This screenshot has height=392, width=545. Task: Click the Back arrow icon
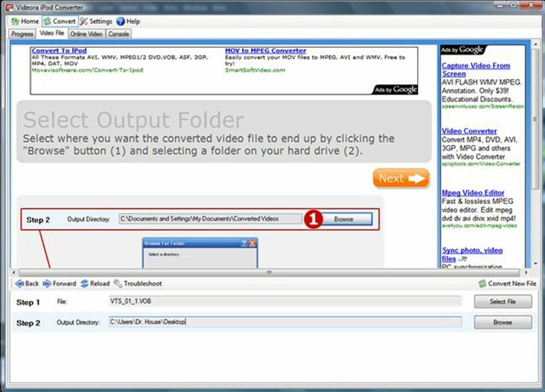pos(20,284)
